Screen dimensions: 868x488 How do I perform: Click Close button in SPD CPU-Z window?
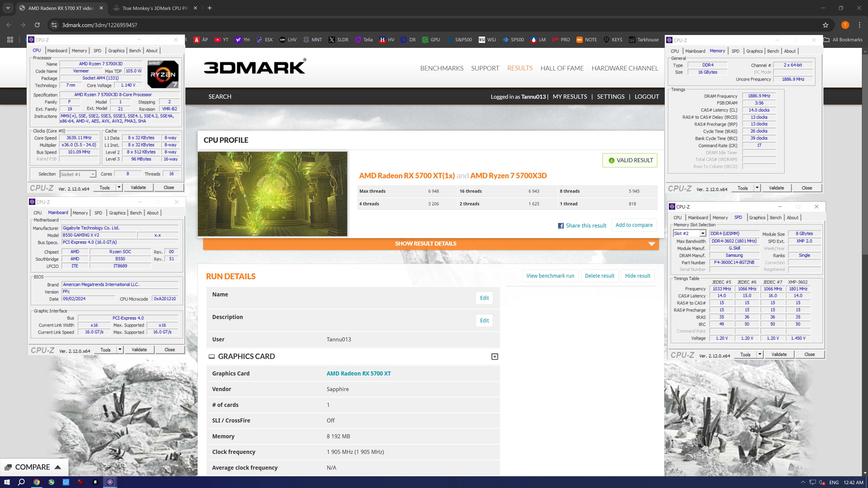pos(809,354)
